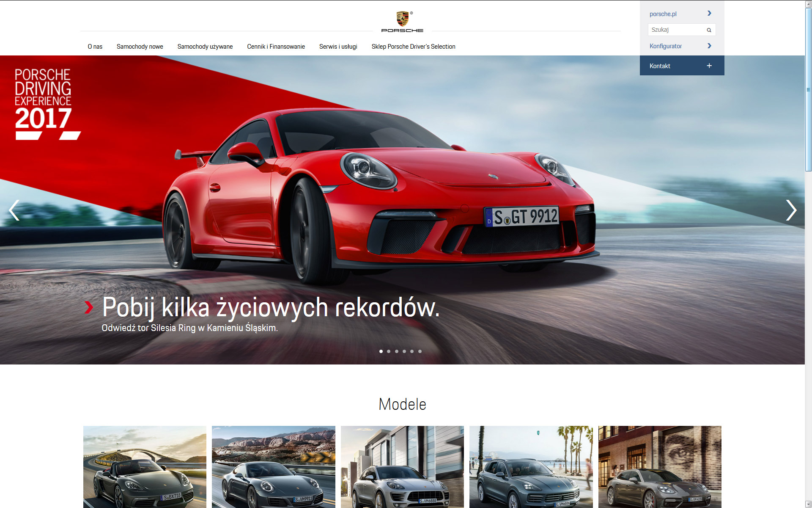Open the Macan model thumbnail

pos(402,467)
